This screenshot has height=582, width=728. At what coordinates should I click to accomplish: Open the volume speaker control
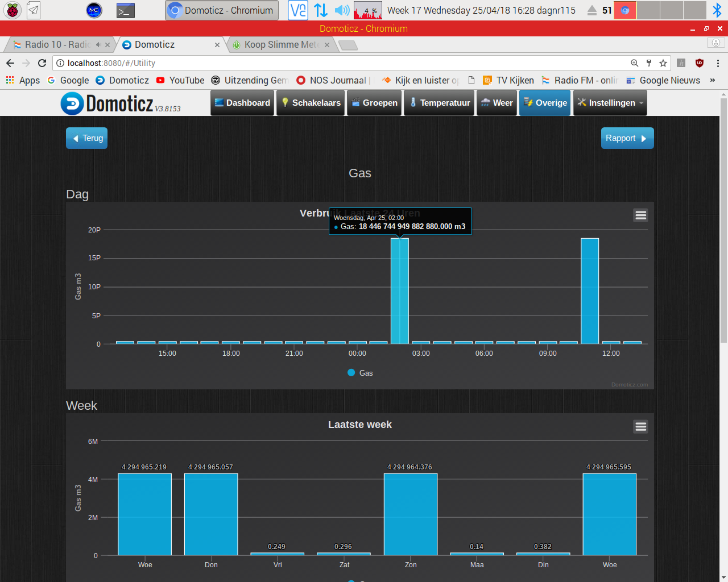tap(342, 10)
